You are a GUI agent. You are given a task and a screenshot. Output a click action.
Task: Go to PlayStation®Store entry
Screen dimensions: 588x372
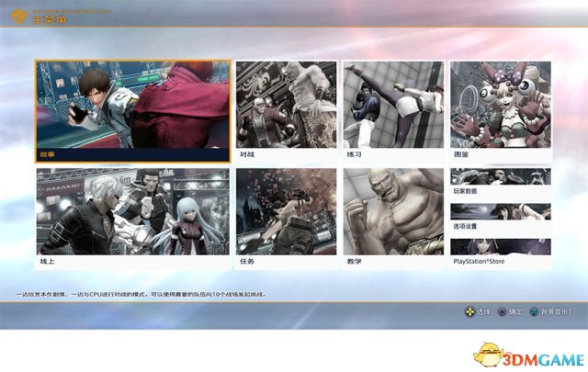click(501, 253)
